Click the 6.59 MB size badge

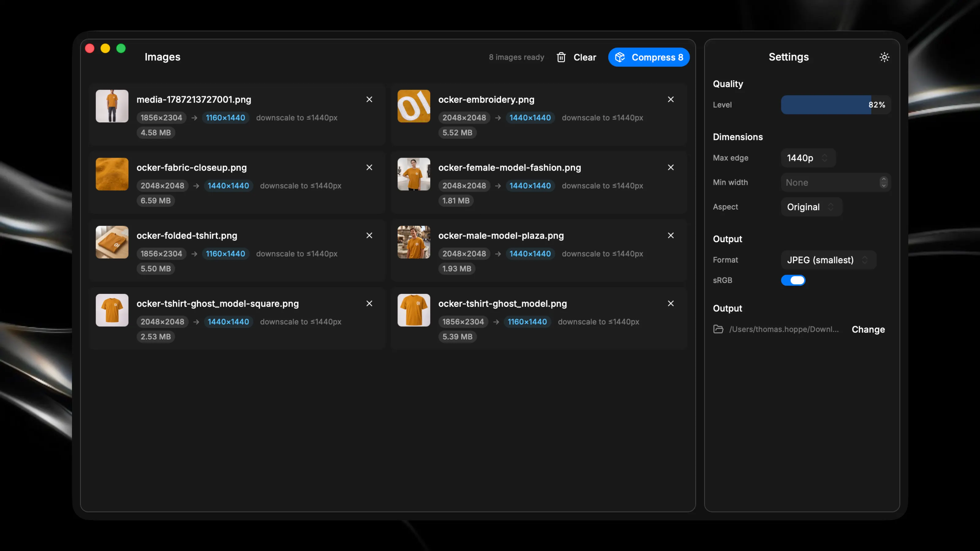[x=156, y=201]
